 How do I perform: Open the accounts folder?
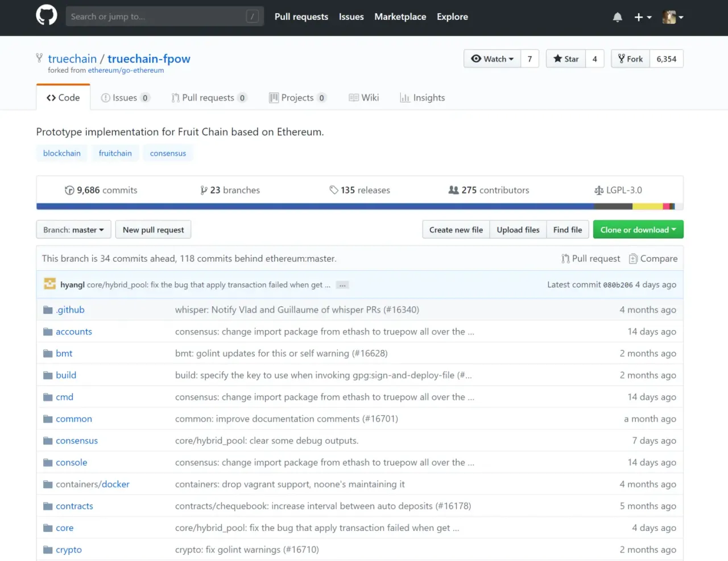[74, 332]
